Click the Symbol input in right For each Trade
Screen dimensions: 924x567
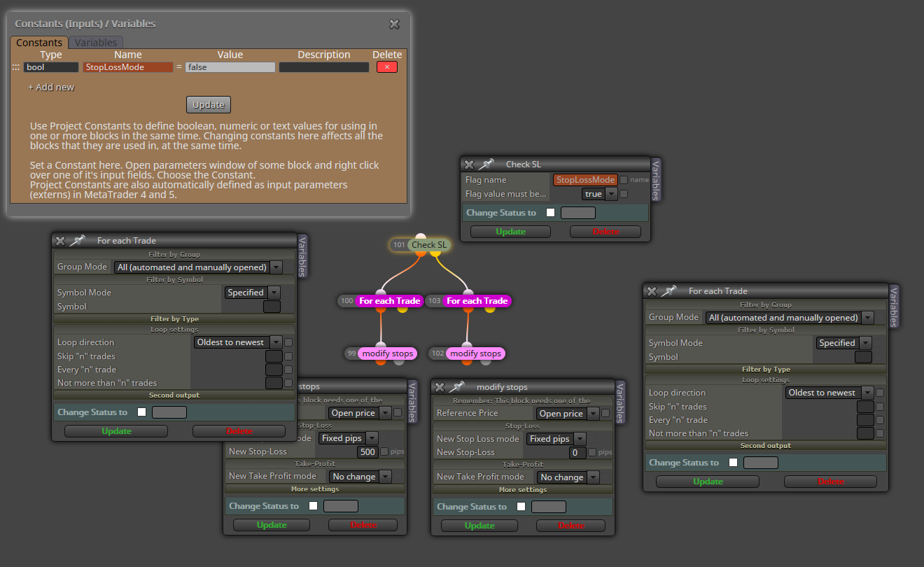coord(864,357)
